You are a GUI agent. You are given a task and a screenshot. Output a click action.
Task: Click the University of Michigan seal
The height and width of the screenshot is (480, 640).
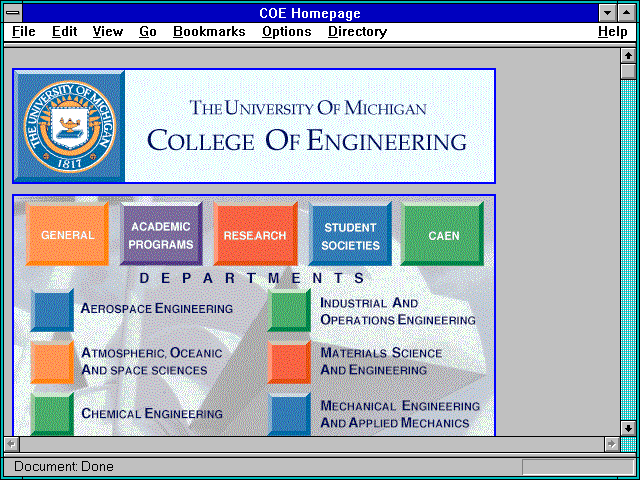pos(69,127)
